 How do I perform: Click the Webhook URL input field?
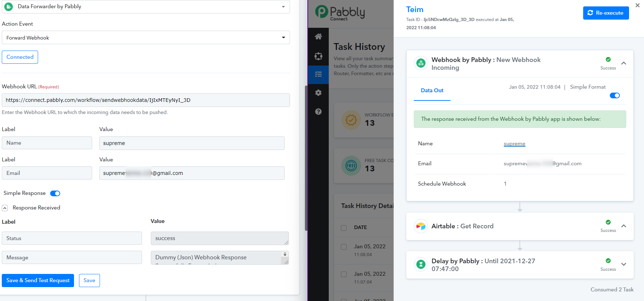[146, 100]
